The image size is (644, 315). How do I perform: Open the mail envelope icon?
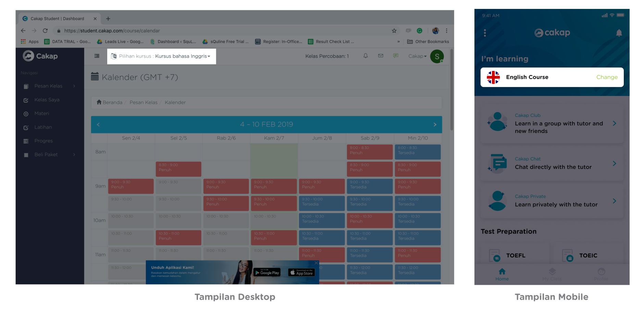click(381, 56)
